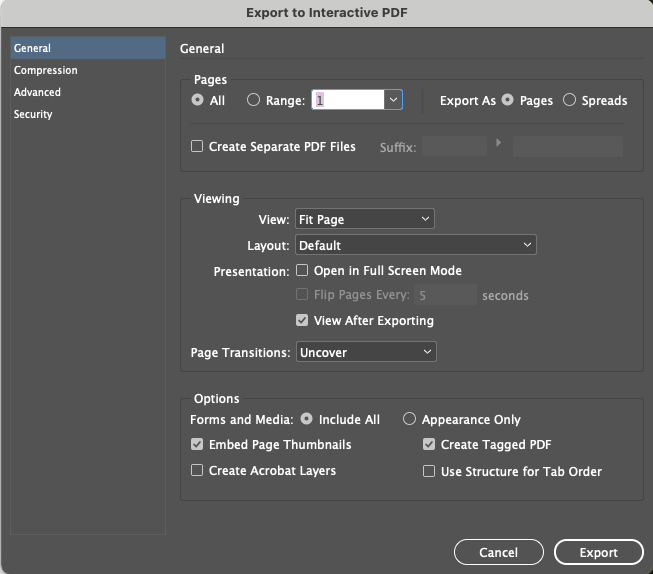Image resolution: width=653 pixels, height=574 pixels.
Task: Select Appearance Only radio button
Action: coord(409,420)
